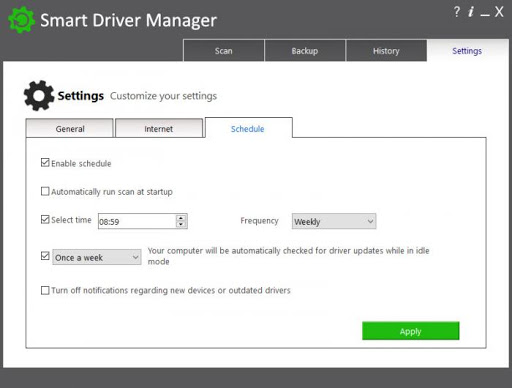Uncheck the Select time checkbox
The height and width of the screenshot is (388, 512).
(x=45, y=219)
